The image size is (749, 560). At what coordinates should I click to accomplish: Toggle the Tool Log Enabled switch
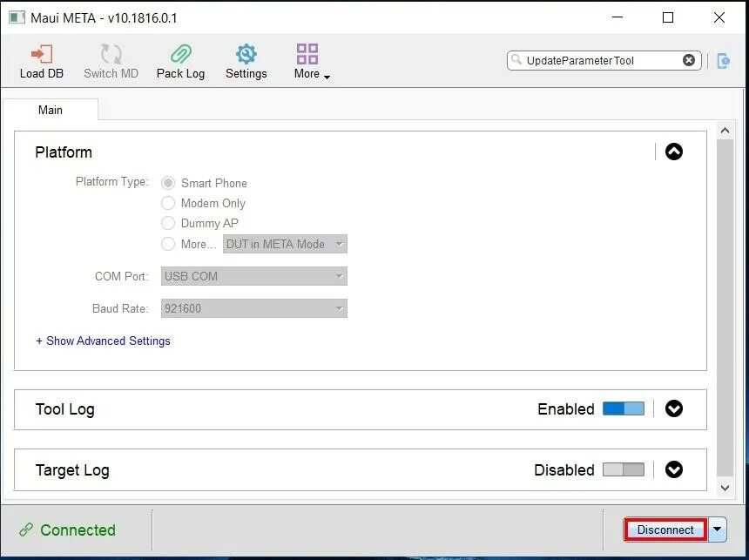(x=624, y=408)
